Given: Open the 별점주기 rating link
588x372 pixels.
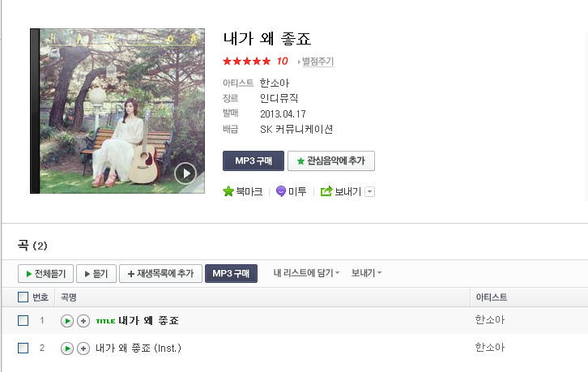Looking at the screenshot, I should (x=317, y=61).
